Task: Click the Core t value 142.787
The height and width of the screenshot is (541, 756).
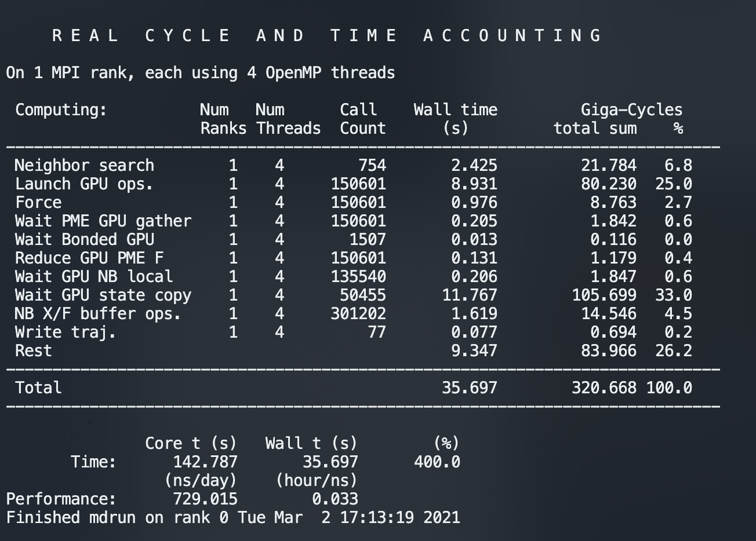Action: coord(205,462)
